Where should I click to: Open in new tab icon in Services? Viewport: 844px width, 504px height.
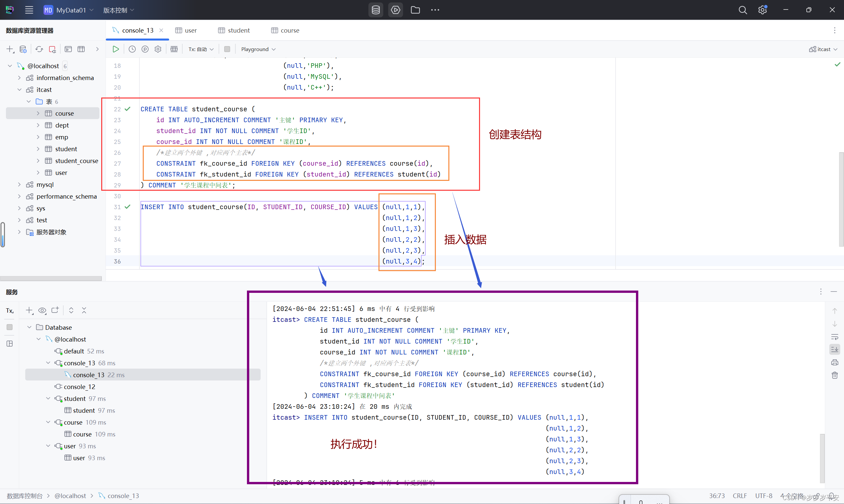click(x=55, y=310)
